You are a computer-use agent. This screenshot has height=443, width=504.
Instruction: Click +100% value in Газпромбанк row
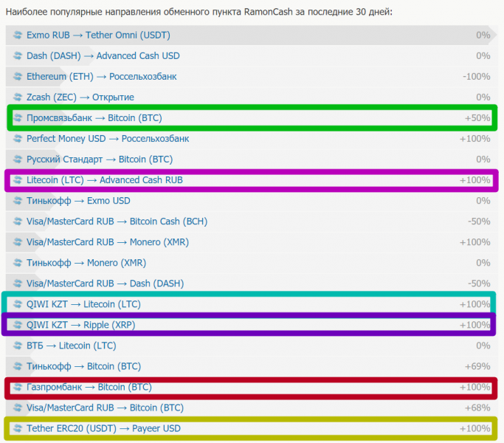[x=475, y=387]
